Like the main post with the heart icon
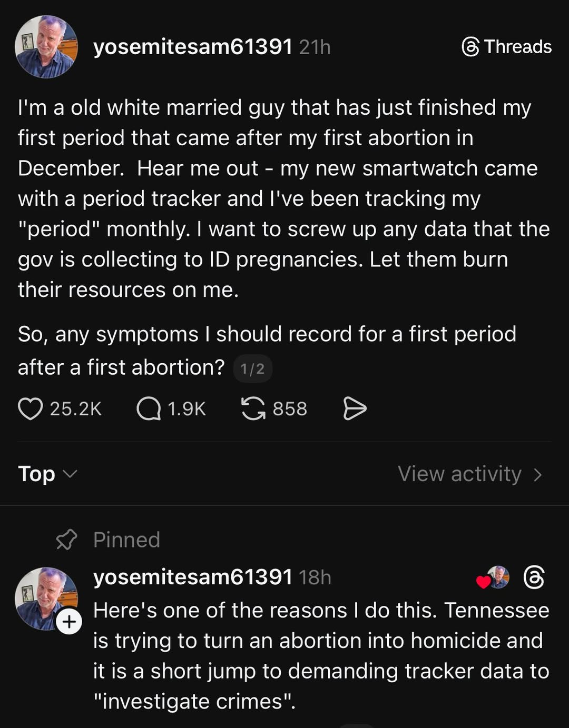This screenshot has width=569, height=728. tap(30, 408)
